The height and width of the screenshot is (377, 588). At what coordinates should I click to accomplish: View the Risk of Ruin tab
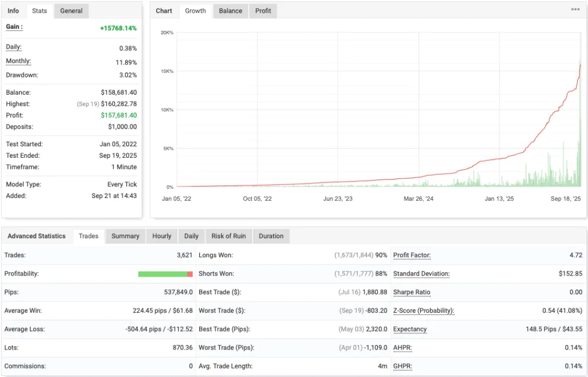229,236
